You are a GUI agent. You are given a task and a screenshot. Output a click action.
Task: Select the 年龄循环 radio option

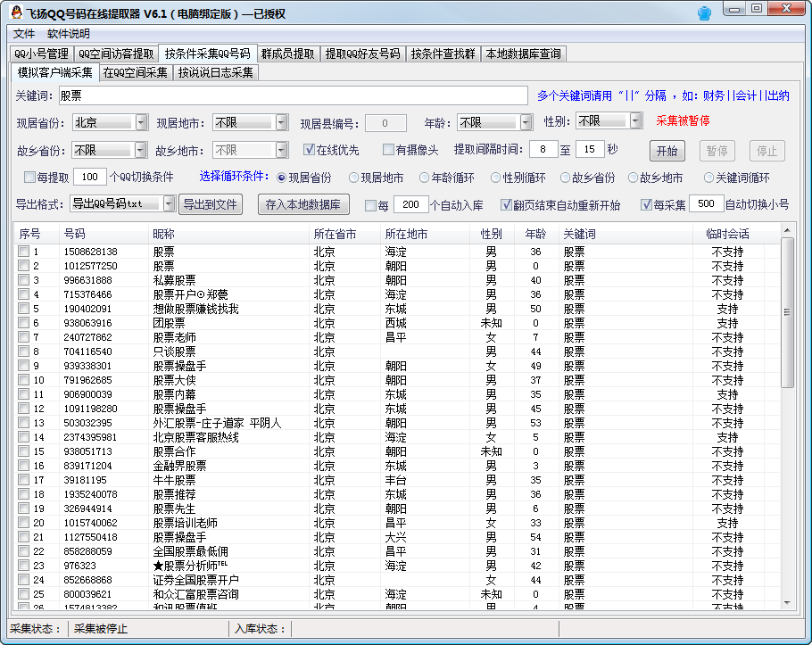(x=425, y=178)
